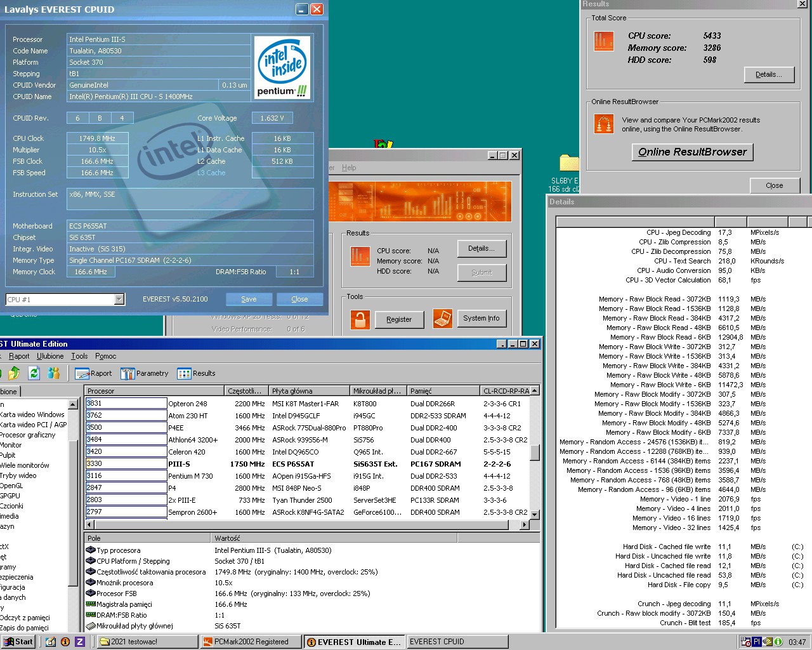Sort by the Płyta główna column header
The height and width of the screenshot is (650, 812).
pyautogui.click(x=310, y=390)
